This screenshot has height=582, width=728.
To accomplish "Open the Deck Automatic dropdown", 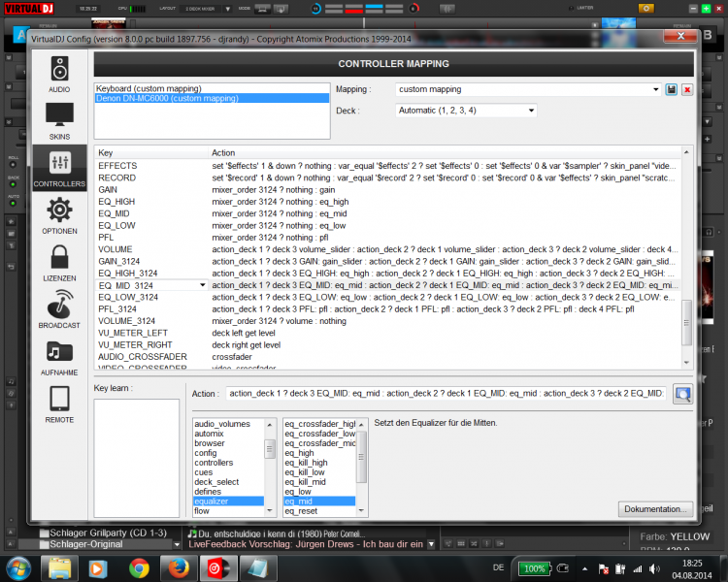I will (531, 111).
